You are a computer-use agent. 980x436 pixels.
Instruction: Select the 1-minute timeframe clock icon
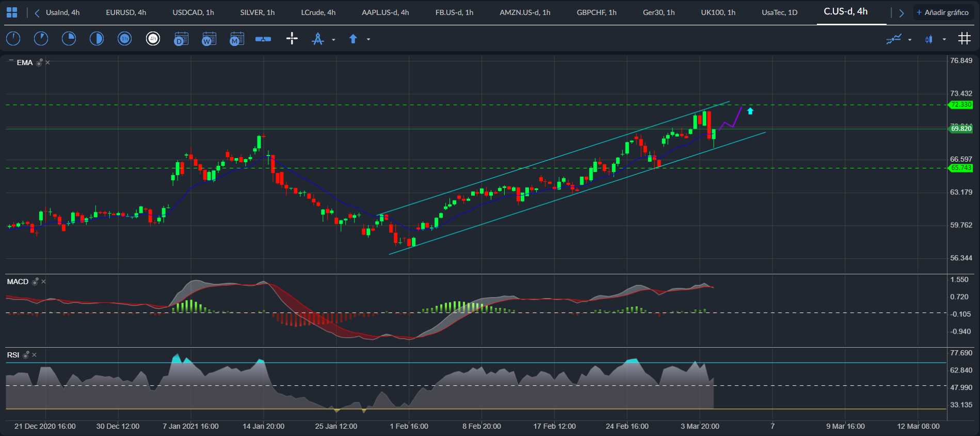13,39
